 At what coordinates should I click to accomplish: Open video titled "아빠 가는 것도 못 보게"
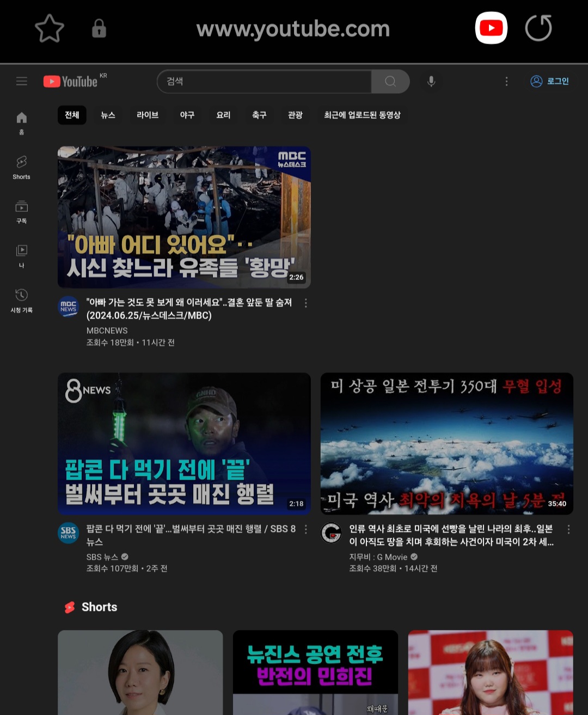tap(189, 309)
